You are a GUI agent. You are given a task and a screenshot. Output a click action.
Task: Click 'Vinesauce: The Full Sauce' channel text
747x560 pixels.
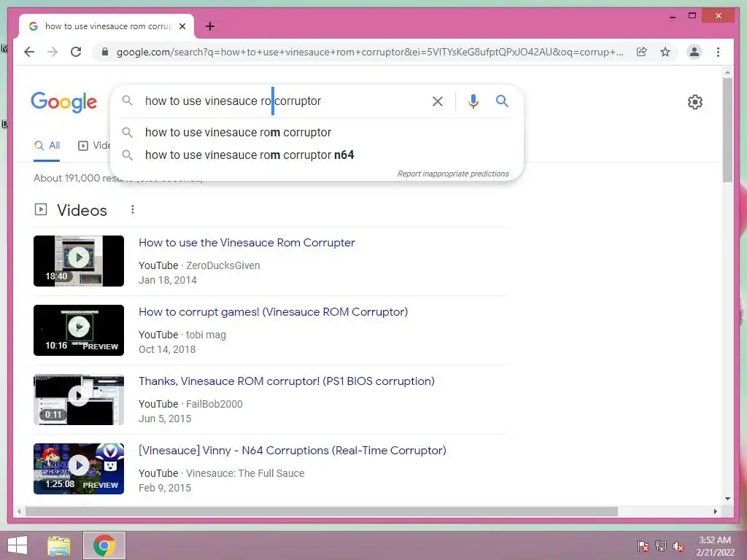245,473
